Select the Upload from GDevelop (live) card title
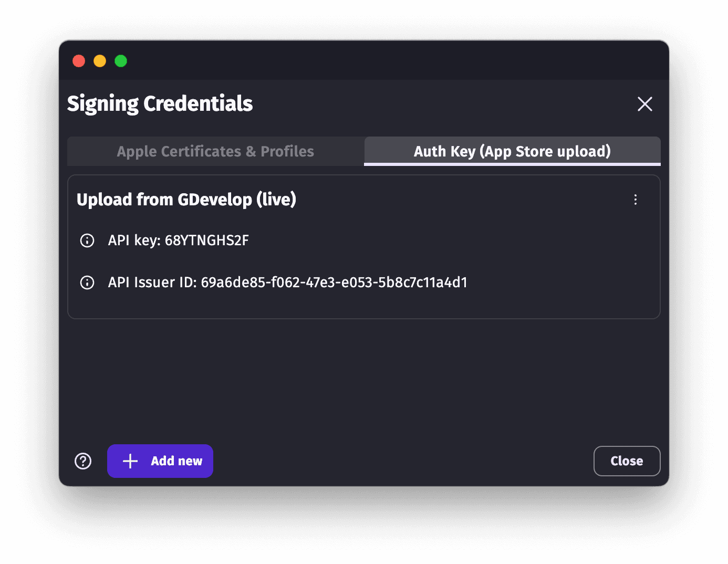Viewport: 728px width, 564px height. 186,200
